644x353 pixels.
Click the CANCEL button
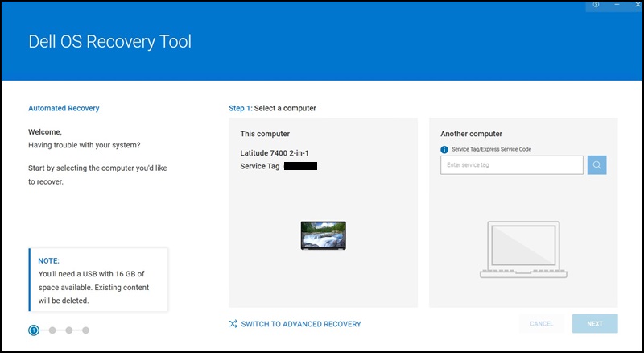coord(541,324)
